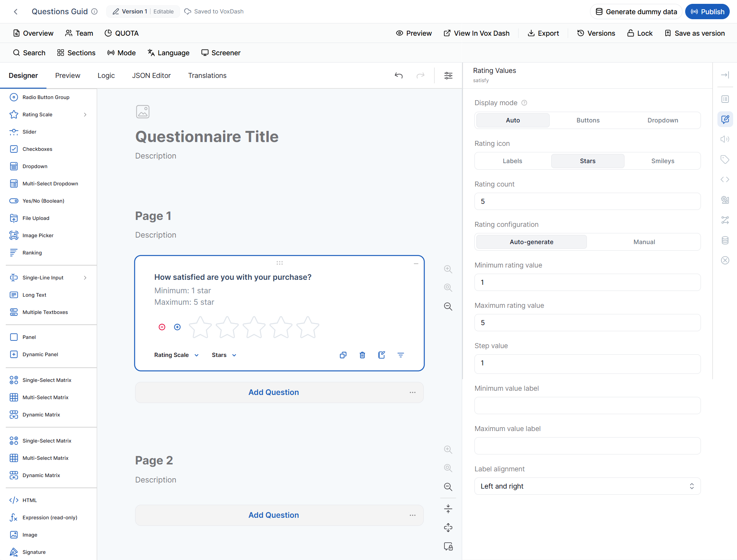This screenshot has height=560, width=737.
Task: Choose Smileys as rating icon
Action: 663,161
